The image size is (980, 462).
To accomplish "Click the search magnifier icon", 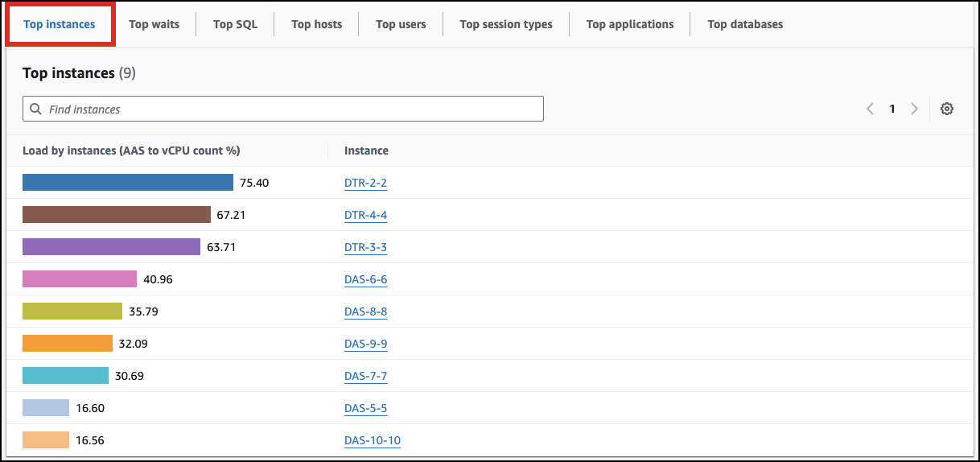I will click(35, 109).
